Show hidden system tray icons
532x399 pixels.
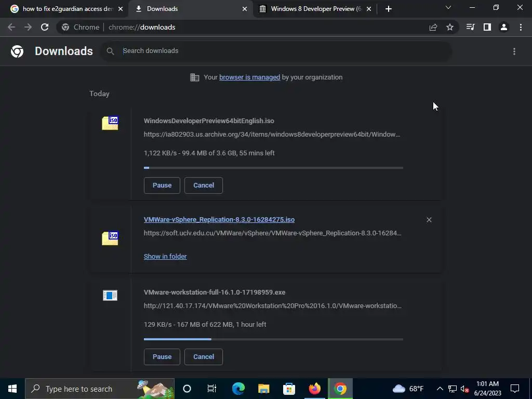[x=440, y=389]
